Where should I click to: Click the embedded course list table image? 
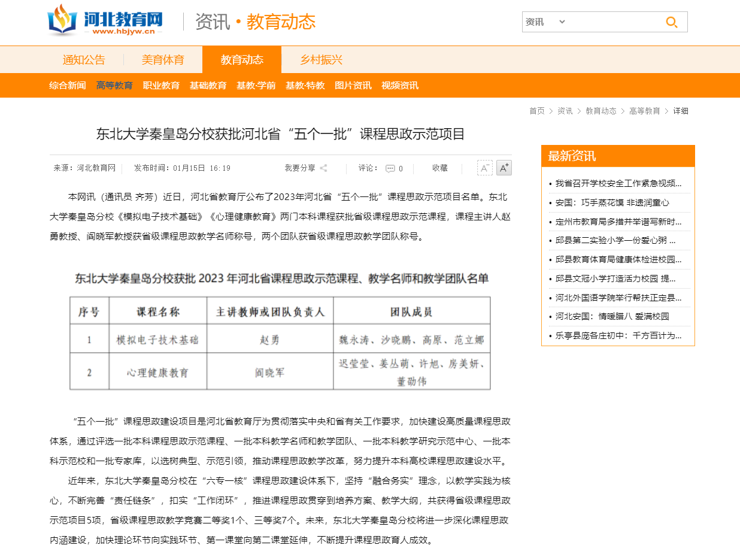pos(280,331)
